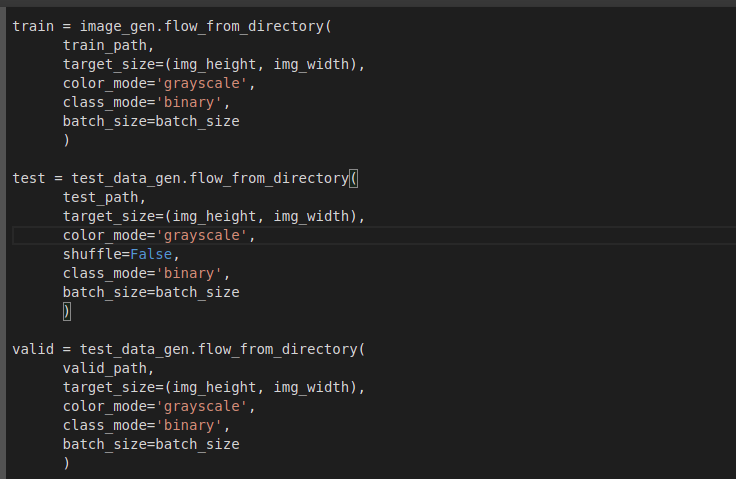
Task: Click batch_size argument in valid block
Action: [151, 444]
